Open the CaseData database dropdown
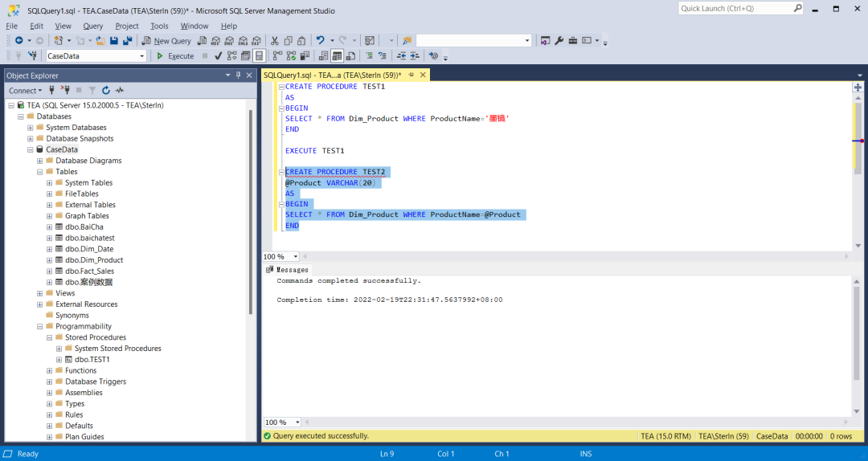 [x=142, y=56]
